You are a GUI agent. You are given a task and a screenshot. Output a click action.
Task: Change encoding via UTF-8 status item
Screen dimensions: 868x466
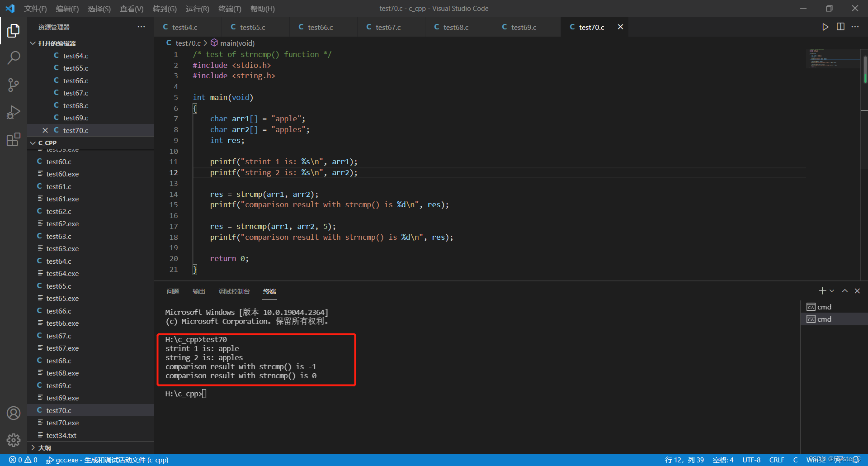tap(751, 460)
